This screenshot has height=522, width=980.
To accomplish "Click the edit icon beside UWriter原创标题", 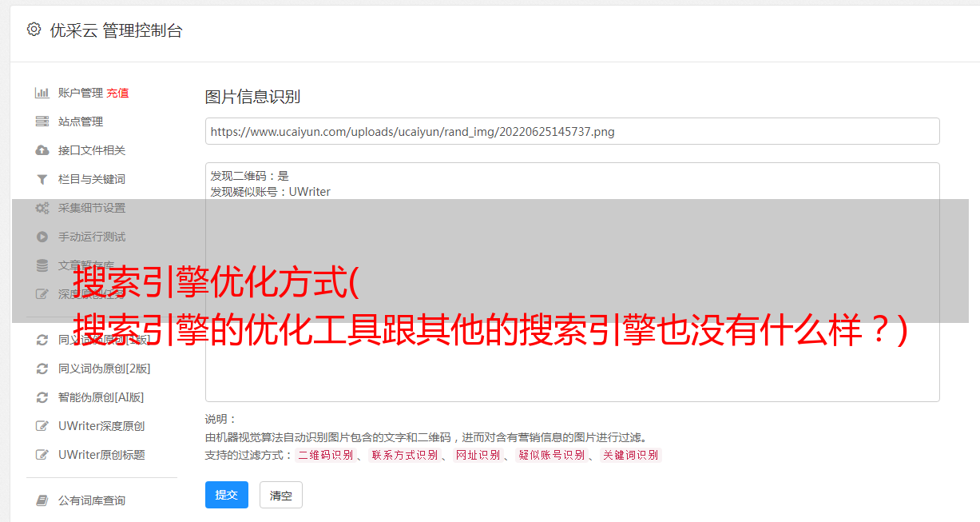I will pyautogui.click(x=42, y=455).
